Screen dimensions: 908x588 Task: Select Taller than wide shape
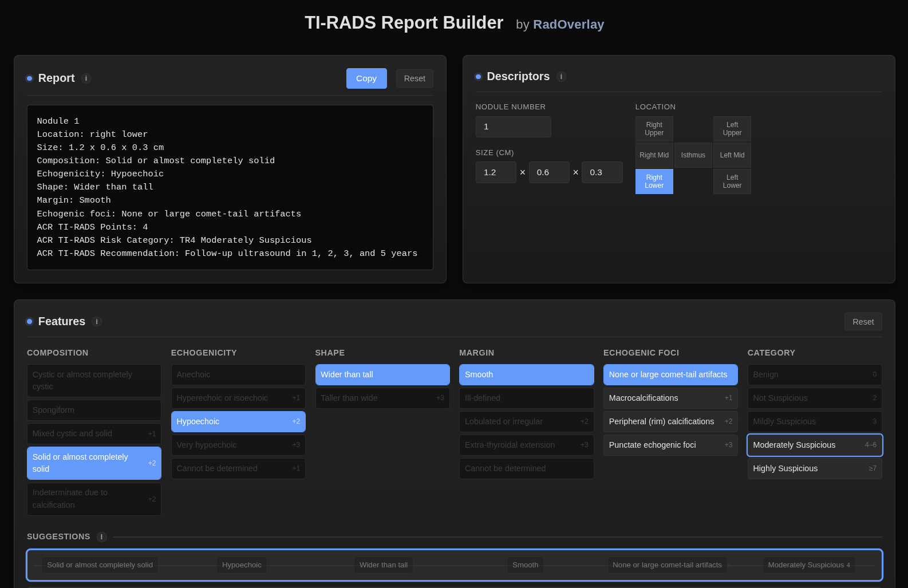click(x=382, y=398)
